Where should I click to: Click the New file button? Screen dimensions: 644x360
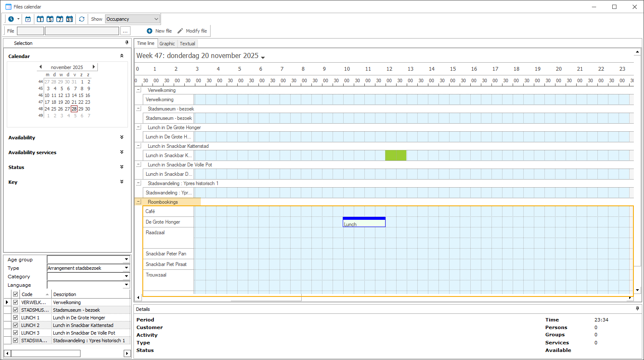(x=159, y=31)
